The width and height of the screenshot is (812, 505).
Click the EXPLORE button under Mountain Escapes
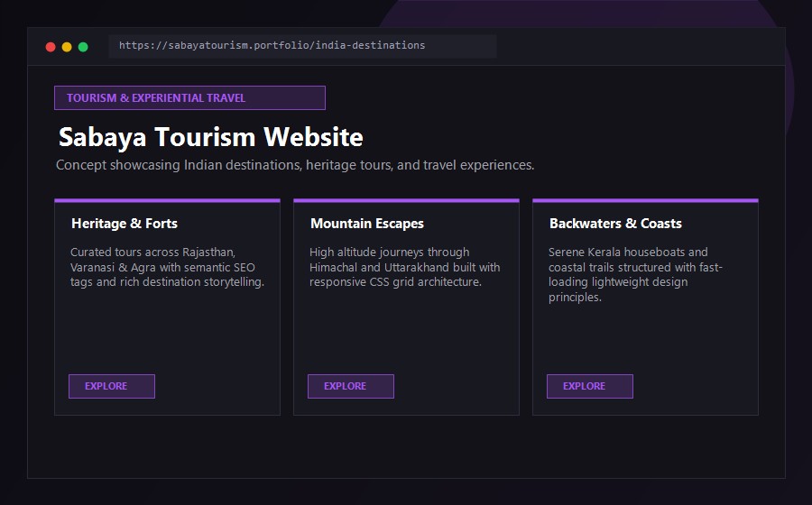pyautogui.click(x=351, y=387)
